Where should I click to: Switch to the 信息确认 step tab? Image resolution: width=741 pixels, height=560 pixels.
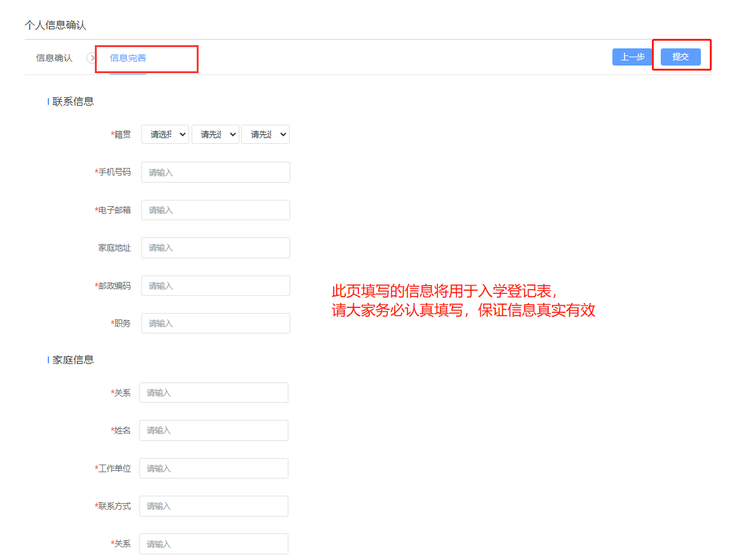point(54,58)
